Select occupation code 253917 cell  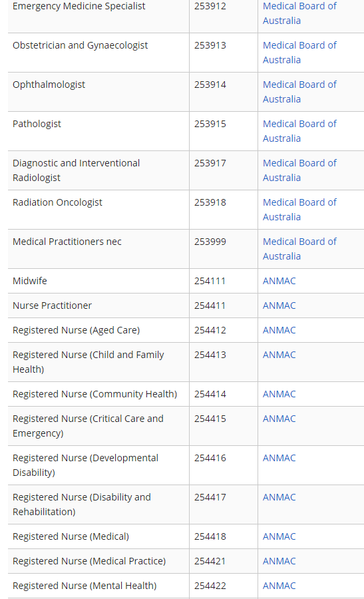click(224, 170)
